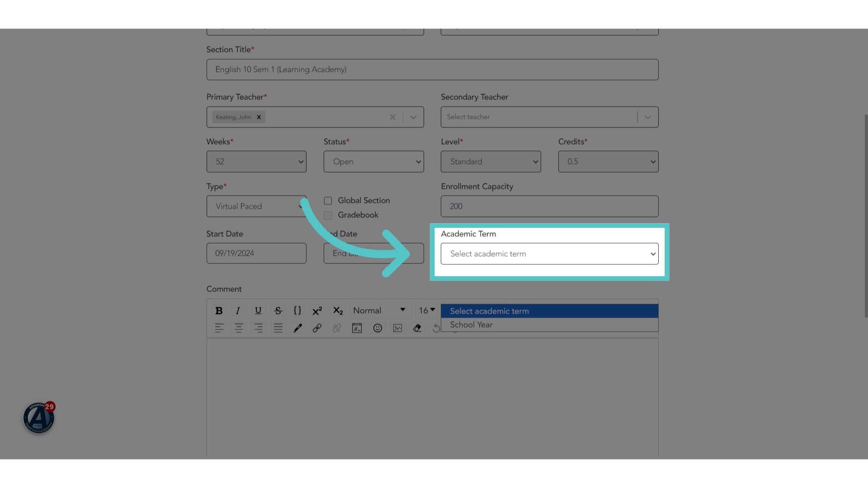The height and width of the screenshot is (488, 868).
Task: Open the Status dropdown showing Open
Action: point(373,162)
